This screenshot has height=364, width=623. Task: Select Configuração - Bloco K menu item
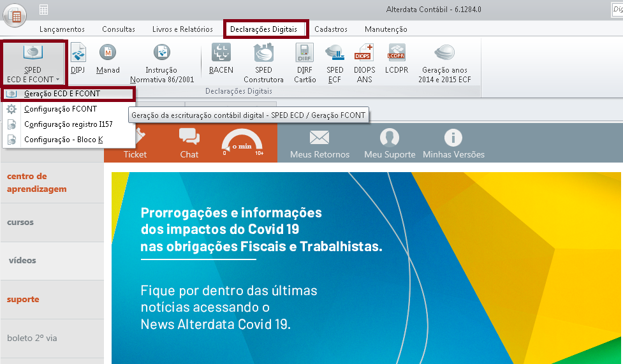pos(69,140)
